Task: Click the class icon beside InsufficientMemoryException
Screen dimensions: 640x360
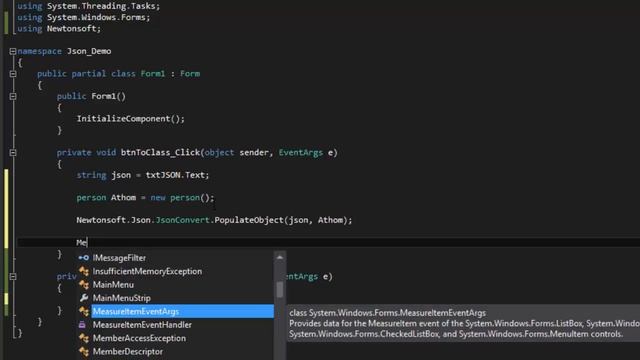Action: (84, 271)
